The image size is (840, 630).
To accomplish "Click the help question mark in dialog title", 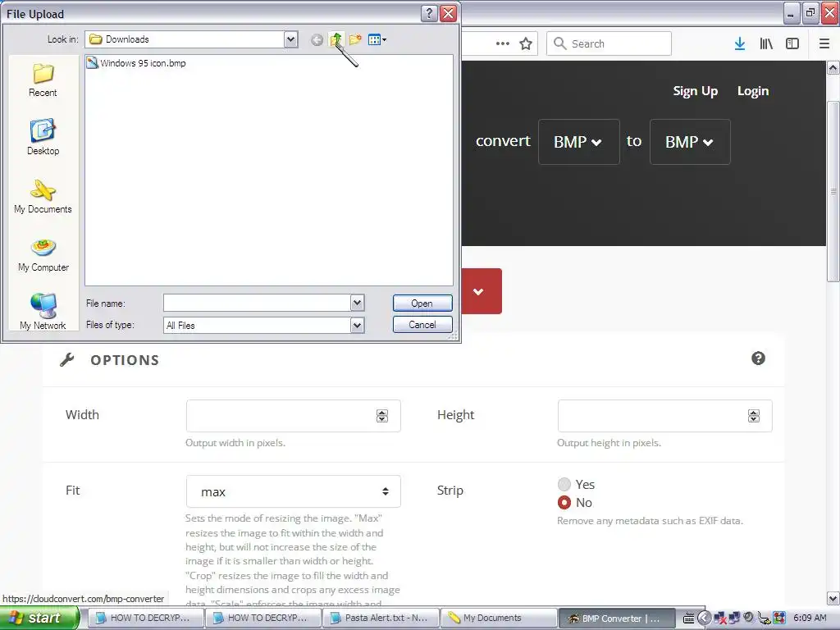I will pos(429,13).
